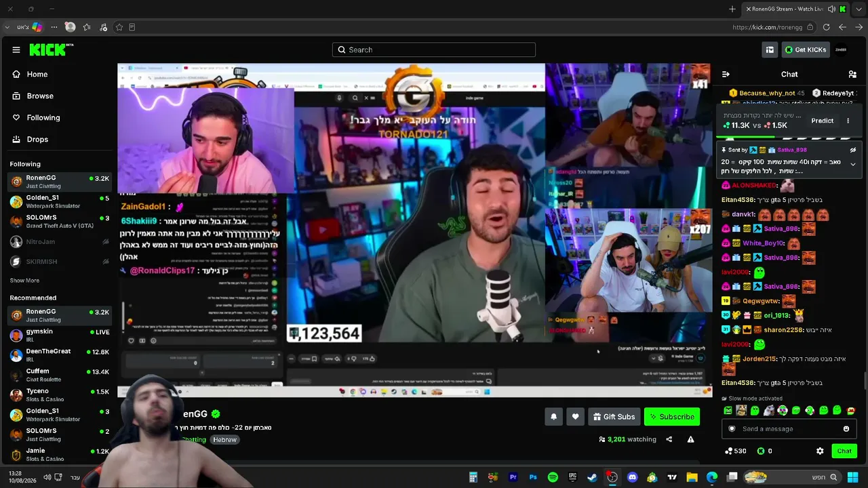The height and width of the screenshot is (488, 868).
Task: Hide the pinned message with eye-slash icon
Action: click(x=853, y=150)
